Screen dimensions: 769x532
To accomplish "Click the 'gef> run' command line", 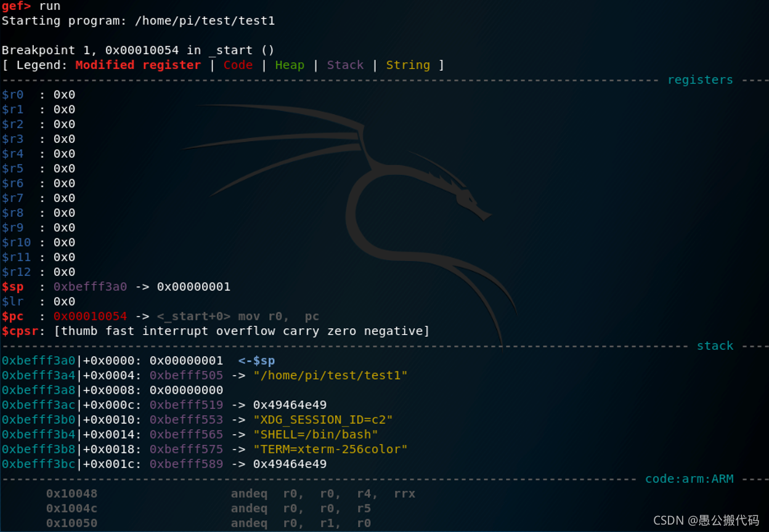I will (31, 6).
